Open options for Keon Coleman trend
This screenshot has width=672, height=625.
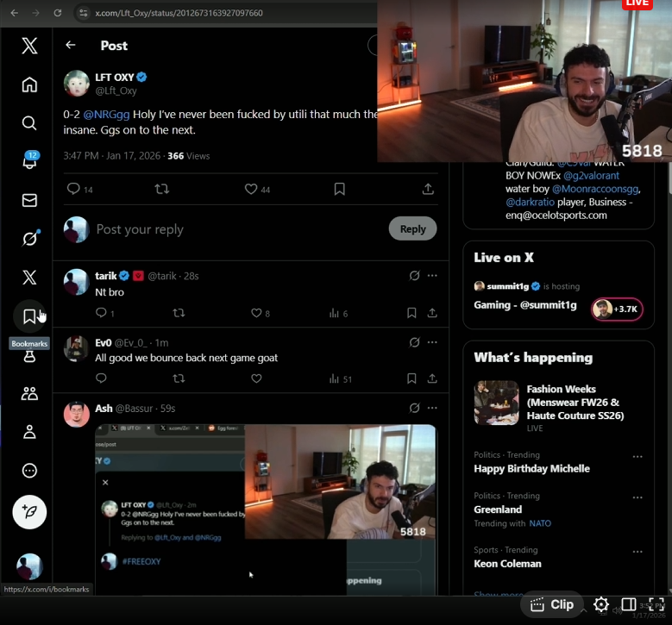[x=637, y=552]
